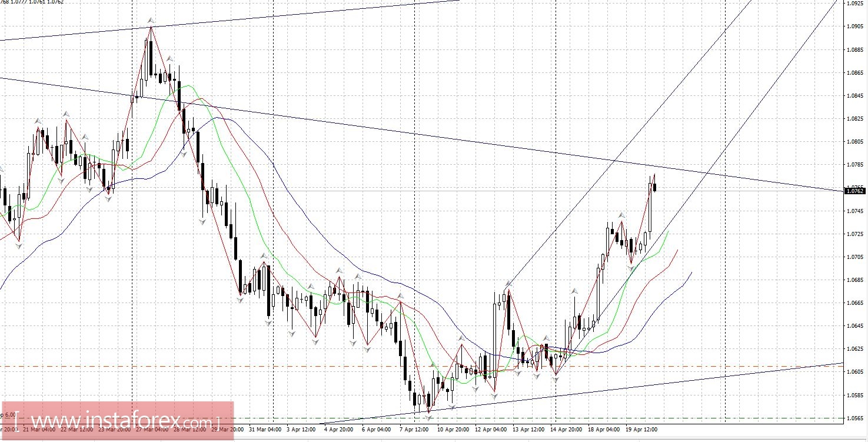
Task: Select the "6 Apr 04:00" time label
Action: [x=377, y=430]
